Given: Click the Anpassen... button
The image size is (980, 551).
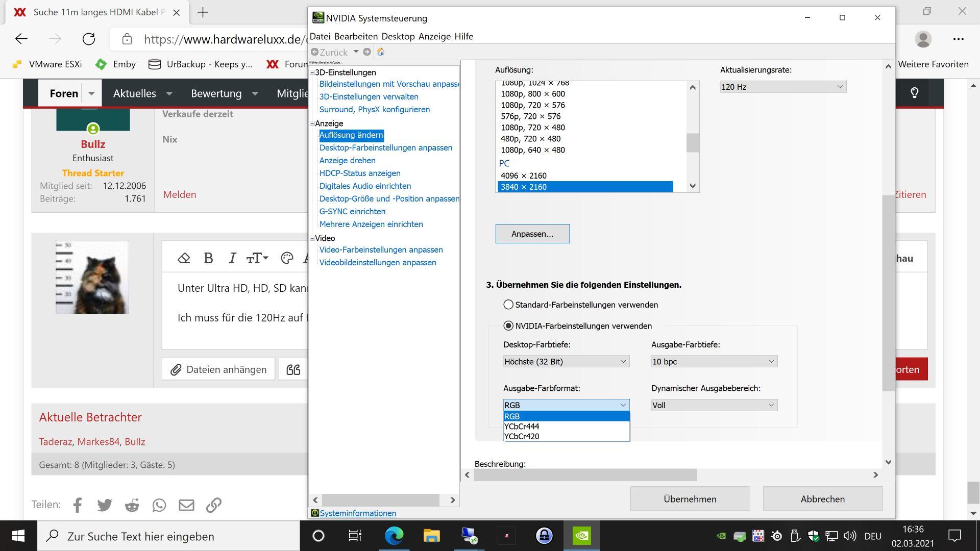Looking at the screenshot, I should point(532,234).
